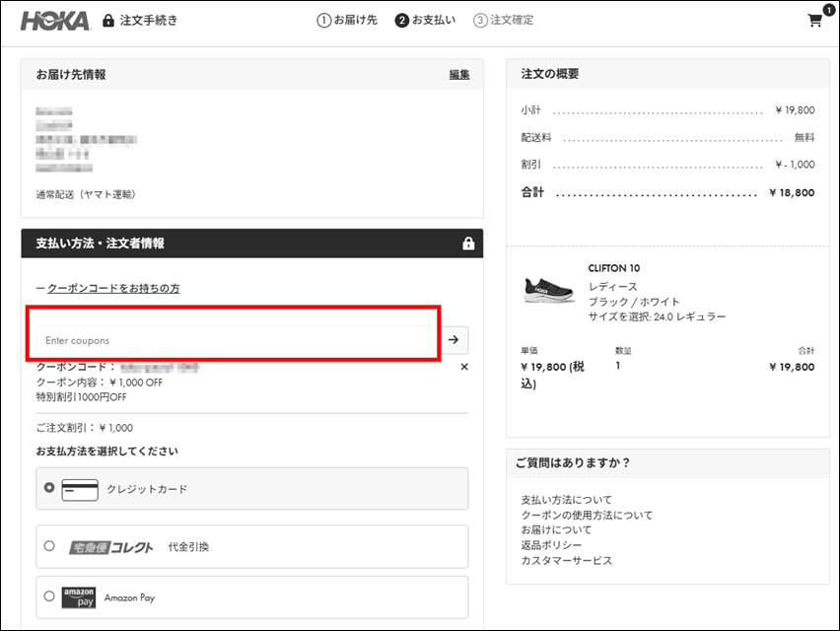Select Amazon Pay radio button
840x631 pixels.
49,596
